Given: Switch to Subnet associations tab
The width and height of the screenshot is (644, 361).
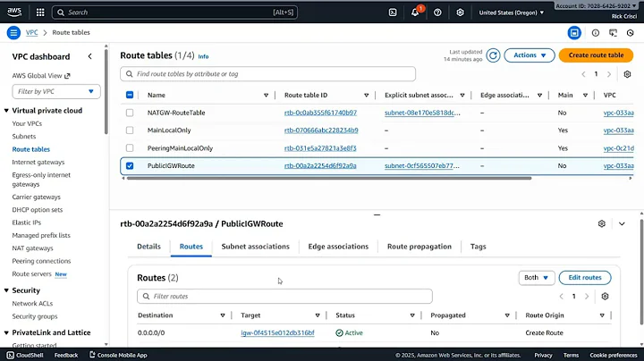Looking at the screenshot, I should pos(256,247).
